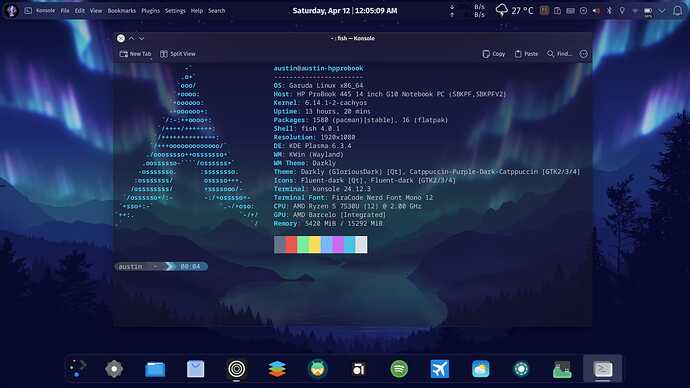Image resolution: width=690 pixels, height=388 pixels.
Task: Click the keyboard layout tray icon
Action: pyautogui.click(x=570, y=11)
